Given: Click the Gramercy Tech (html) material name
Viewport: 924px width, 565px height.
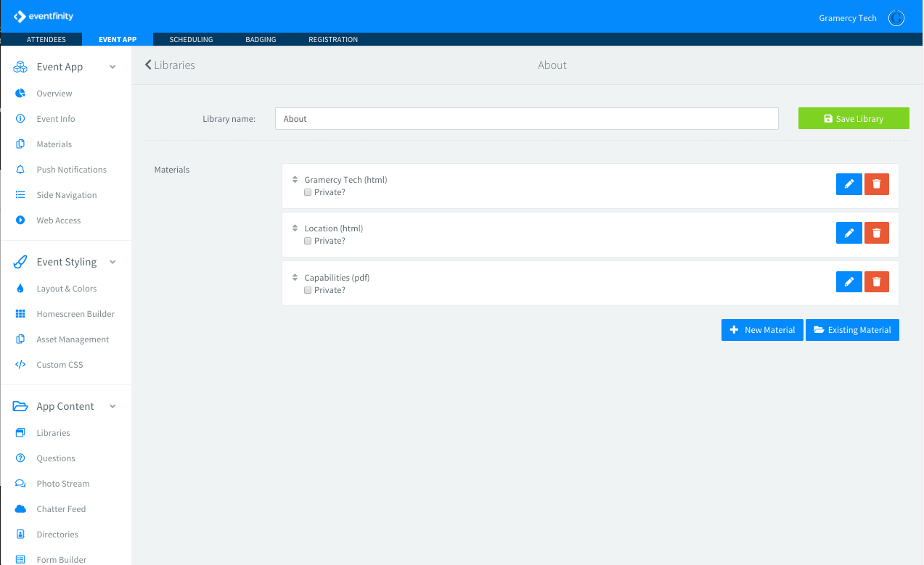Looking at the screenshot, I should [346, 180].
